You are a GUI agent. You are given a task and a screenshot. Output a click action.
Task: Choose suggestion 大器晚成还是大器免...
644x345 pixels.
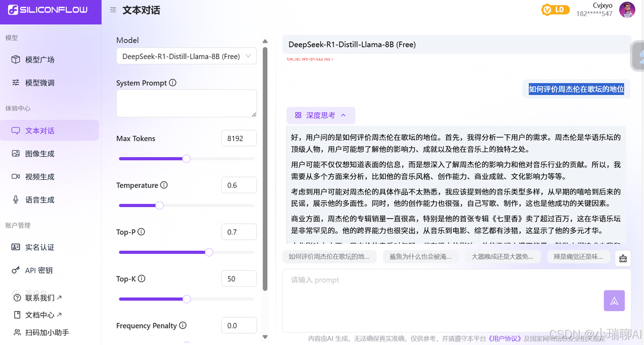502,257
